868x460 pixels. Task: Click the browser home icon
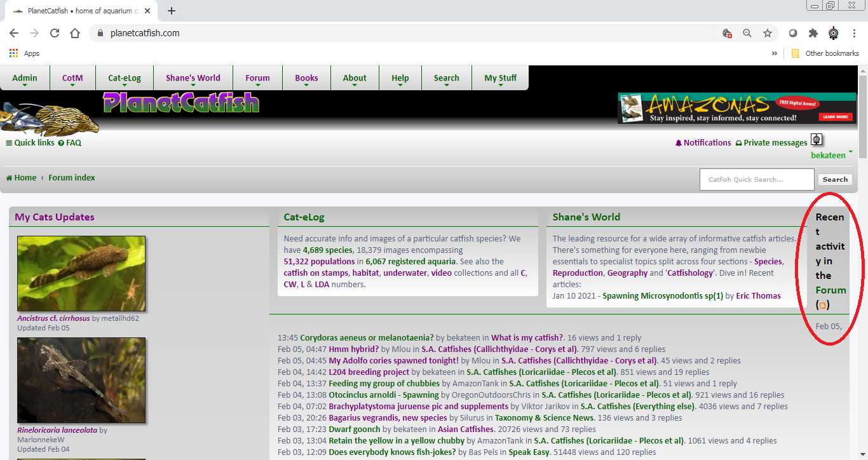[x=75, y=33]
